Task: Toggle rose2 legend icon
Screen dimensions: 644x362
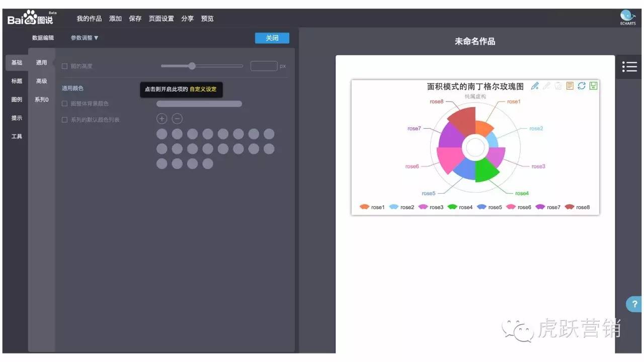Action: coord(394,207)
